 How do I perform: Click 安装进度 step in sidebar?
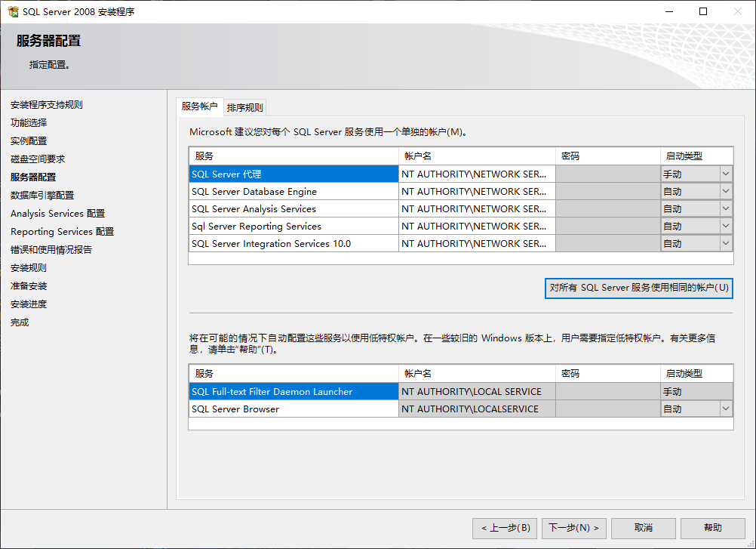[x=29, y=304]
